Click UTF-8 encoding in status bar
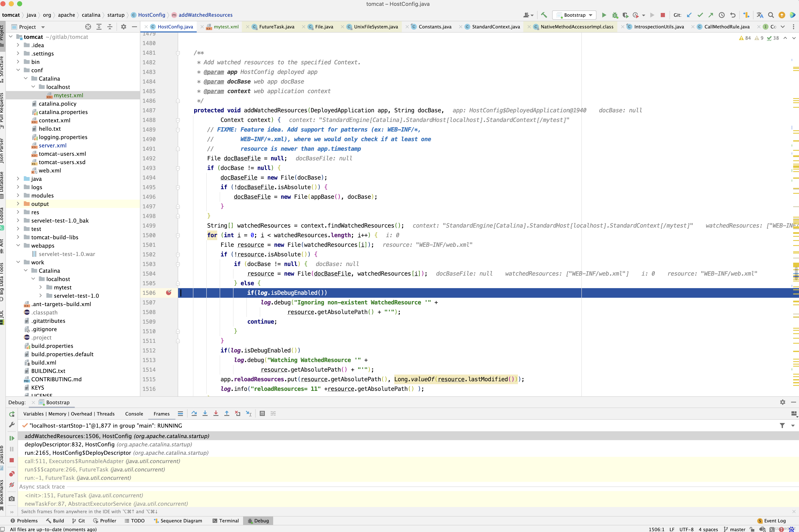 (x=686, y=529)
